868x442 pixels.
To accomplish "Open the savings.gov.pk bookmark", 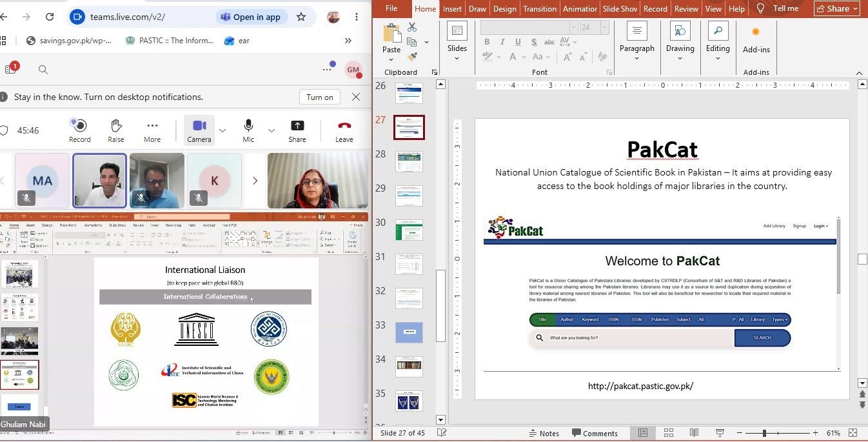I will (x=68, y=41).
